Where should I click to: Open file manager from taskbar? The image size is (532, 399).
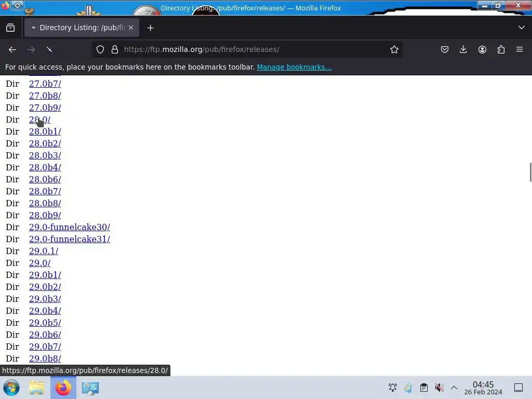(x=36, y=388)
